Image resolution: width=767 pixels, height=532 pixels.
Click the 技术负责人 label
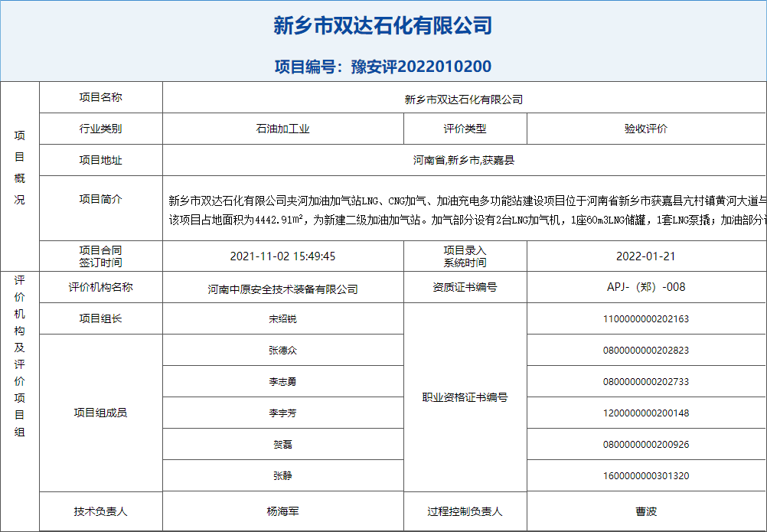click(x=101, y=511)
